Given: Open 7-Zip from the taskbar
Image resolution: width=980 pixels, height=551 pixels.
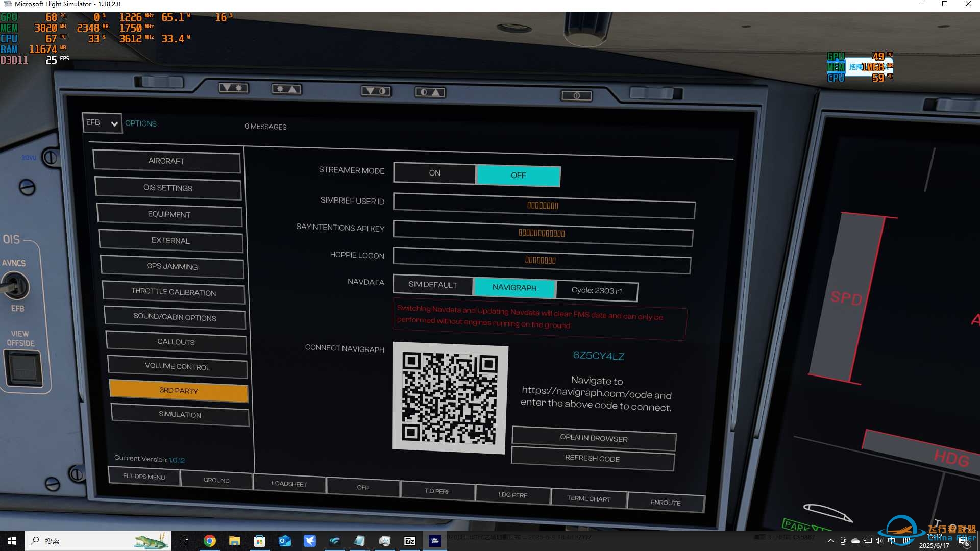Looking at the screenshot, I should 409,541.
